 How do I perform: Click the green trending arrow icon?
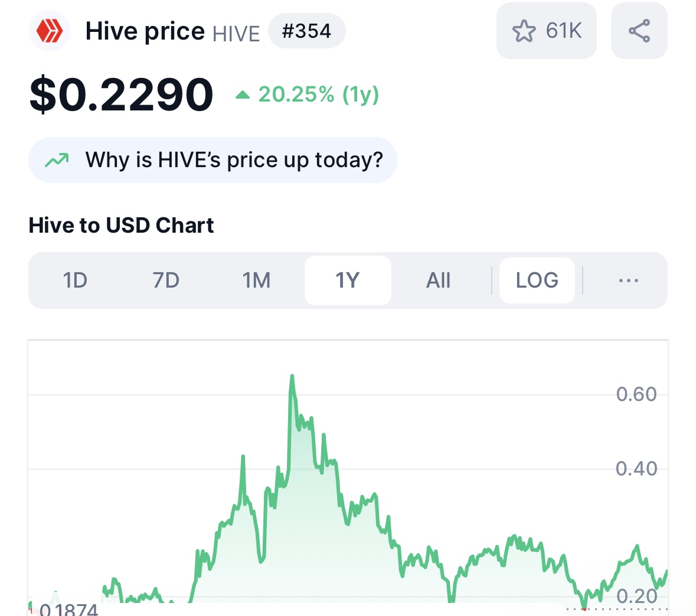tap(57, 160)
